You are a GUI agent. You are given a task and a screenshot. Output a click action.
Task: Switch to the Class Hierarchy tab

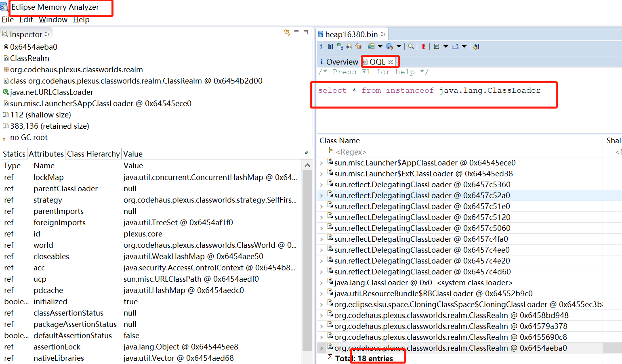click(x=93, y=154)
